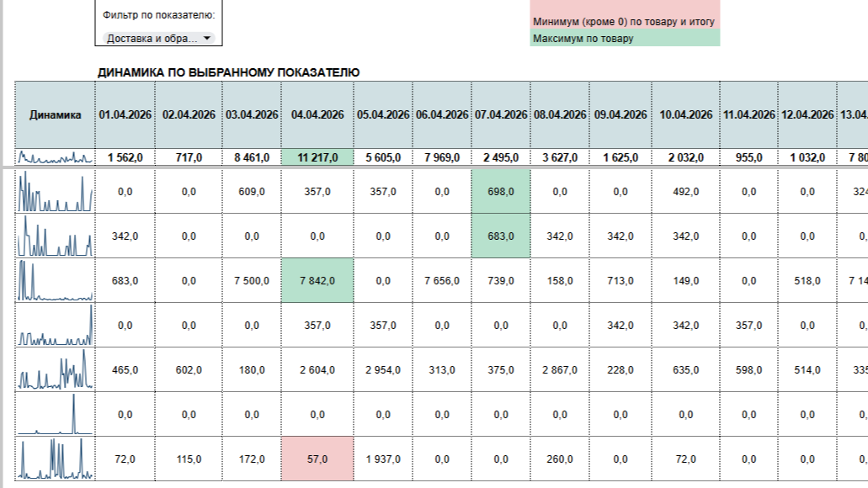Viewport: 868px width, 488px height.
Task: Select the 10.04.2026 date header
Action: tap(685, 114)
